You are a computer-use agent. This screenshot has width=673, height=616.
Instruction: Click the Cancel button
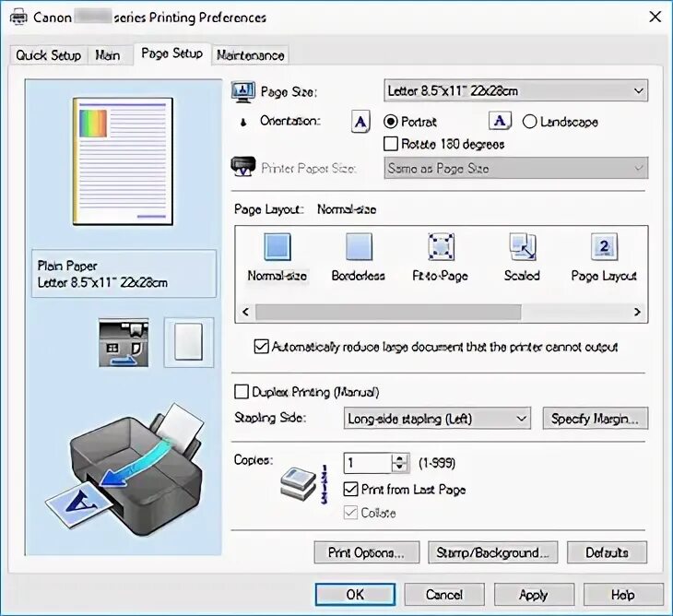(444, 595)
